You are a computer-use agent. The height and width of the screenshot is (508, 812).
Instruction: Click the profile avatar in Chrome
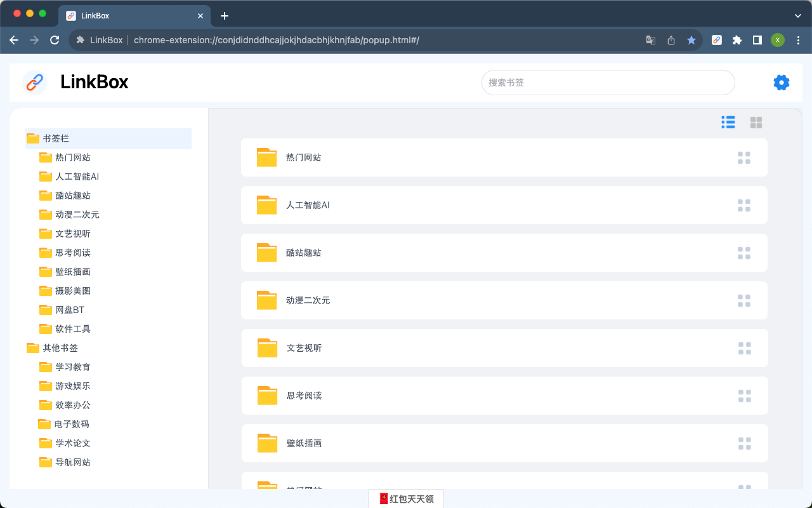[x=778, y=40]
